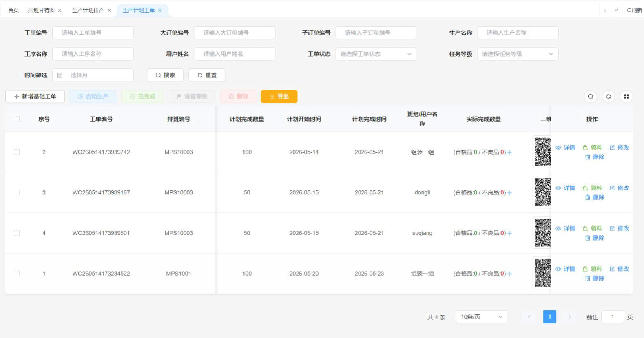The width and height of the screenshot is (644, 338).
Task: Toggle the select-all checkbox in table header
Action: [x=17, y=119]
